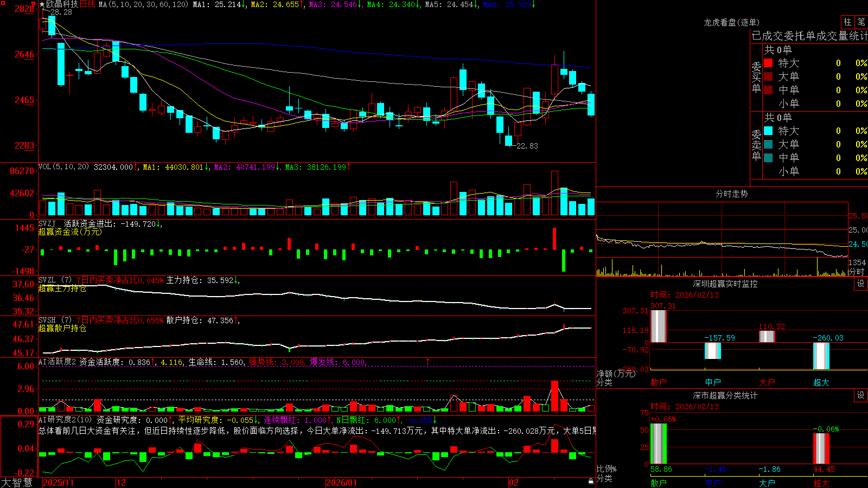Click the 307.31 散户 bar in 实时监控
This screenshot has height=488, width=868.
658,326
